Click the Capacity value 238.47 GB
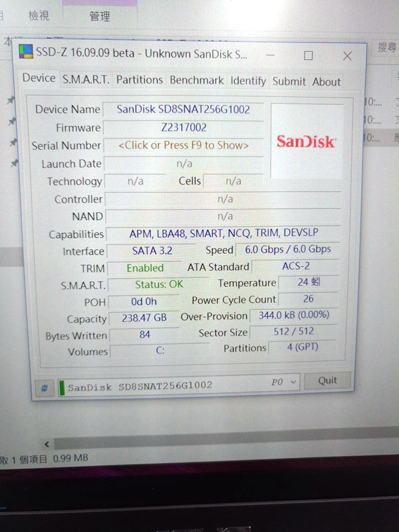399x532 pixels. [144, 318]
